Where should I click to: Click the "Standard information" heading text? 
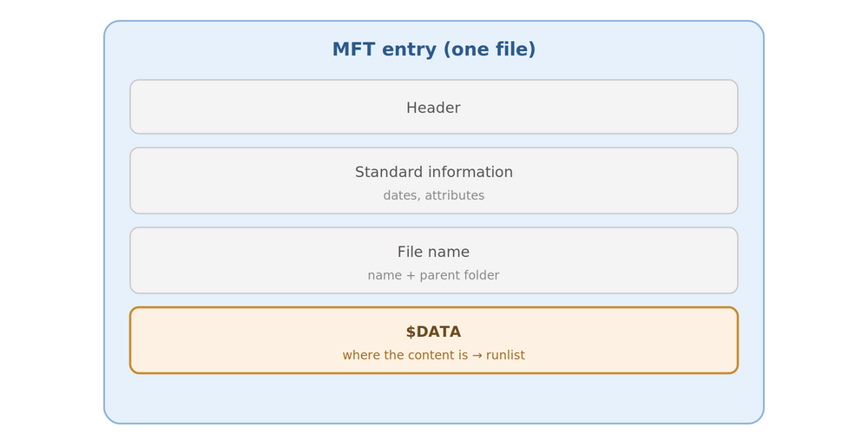434,172
